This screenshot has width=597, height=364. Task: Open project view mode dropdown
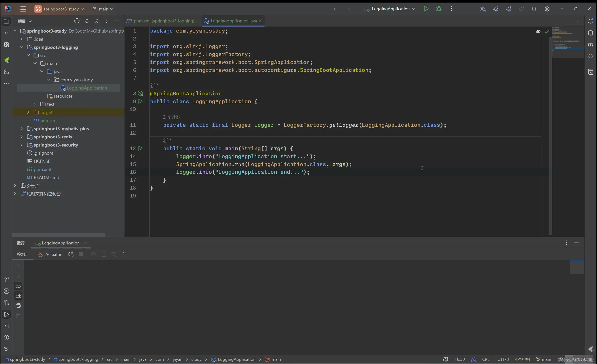(x=25, y=21)
